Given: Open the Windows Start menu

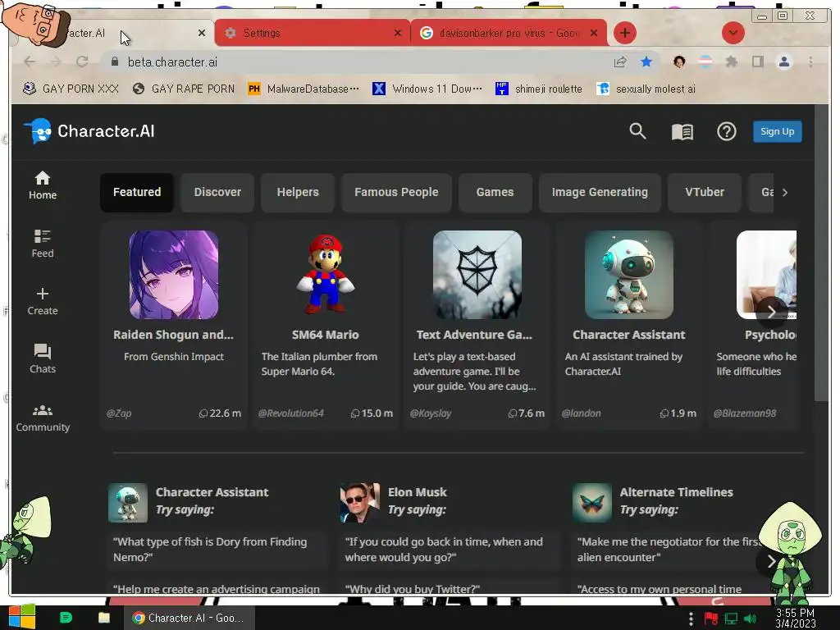Looking at the screenshot, I should [21, 617].
